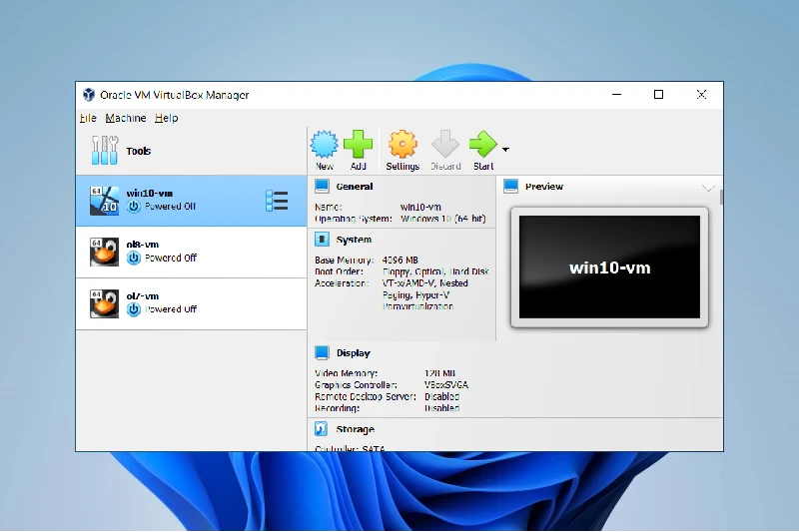Click the Video Memory 128 MB value
Screen dimensions: 799x532
439,373
